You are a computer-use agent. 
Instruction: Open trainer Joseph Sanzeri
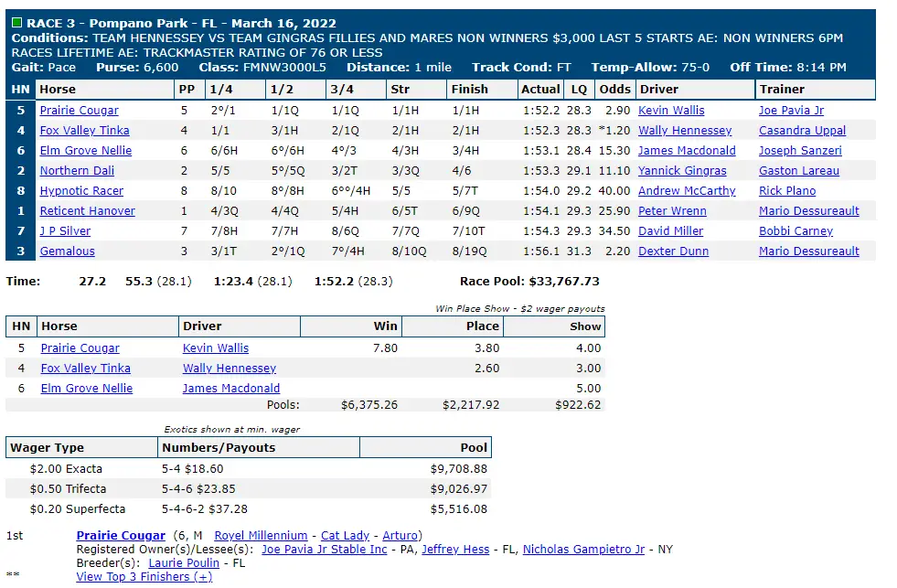(x=800, y=151)
